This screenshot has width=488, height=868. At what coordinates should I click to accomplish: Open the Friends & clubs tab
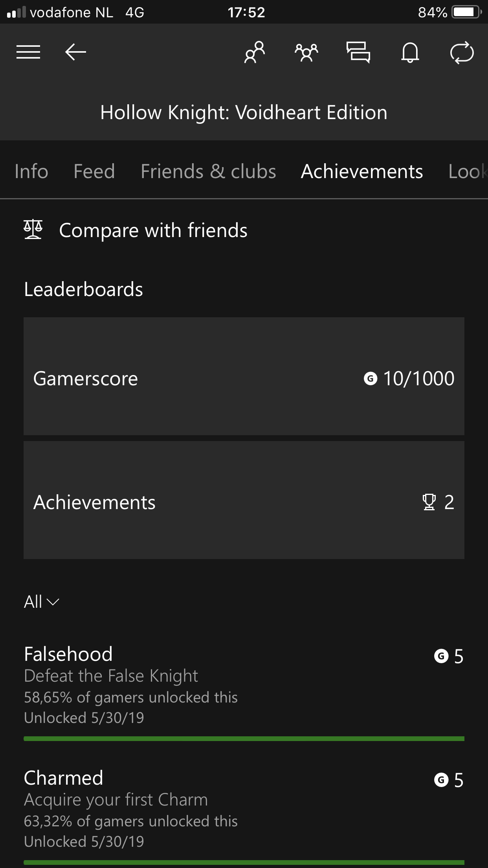coord(208,171)
